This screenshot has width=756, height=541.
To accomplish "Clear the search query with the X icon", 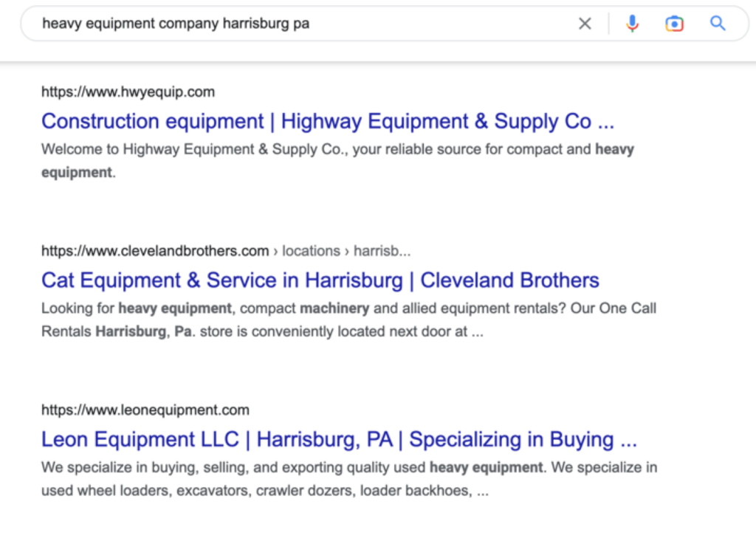I will (x=585, y=23).
